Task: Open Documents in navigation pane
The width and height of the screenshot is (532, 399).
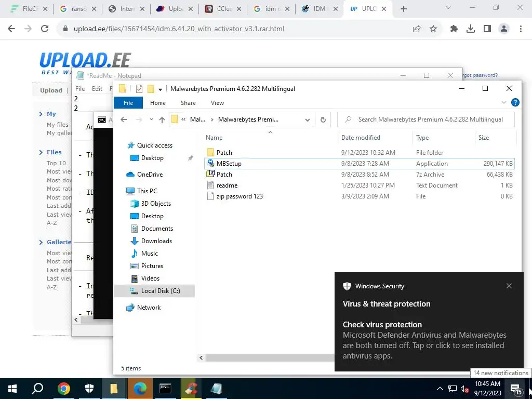Action: pyautogui.click(x=157, y=229)
